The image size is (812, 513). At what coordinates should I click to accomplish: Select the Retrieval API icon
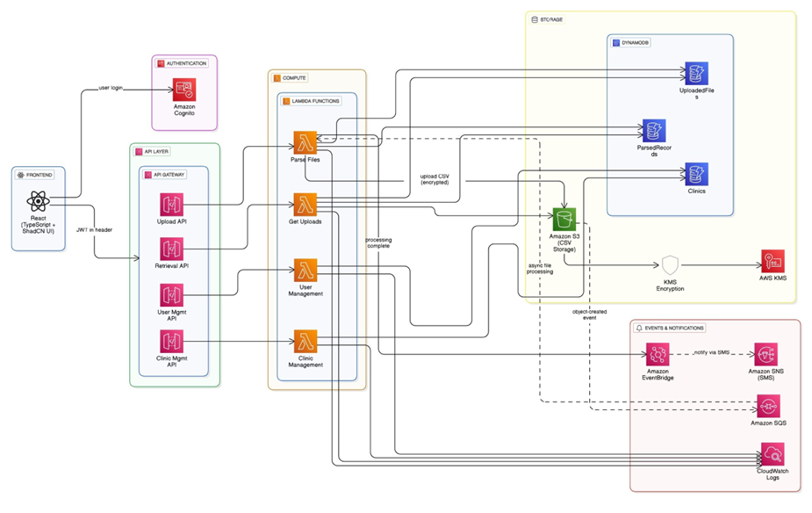coord(172,249)
